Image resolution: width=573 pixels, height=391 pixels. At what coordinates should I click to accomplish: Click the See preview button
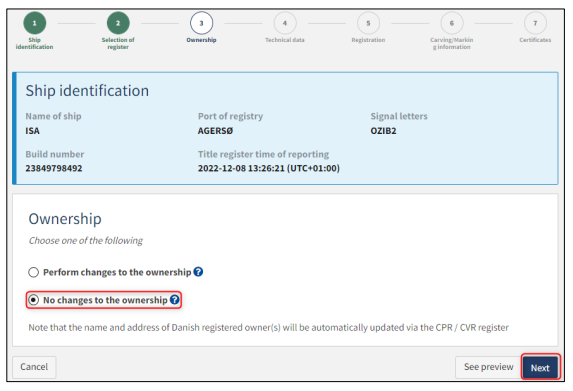pos(488,367)
